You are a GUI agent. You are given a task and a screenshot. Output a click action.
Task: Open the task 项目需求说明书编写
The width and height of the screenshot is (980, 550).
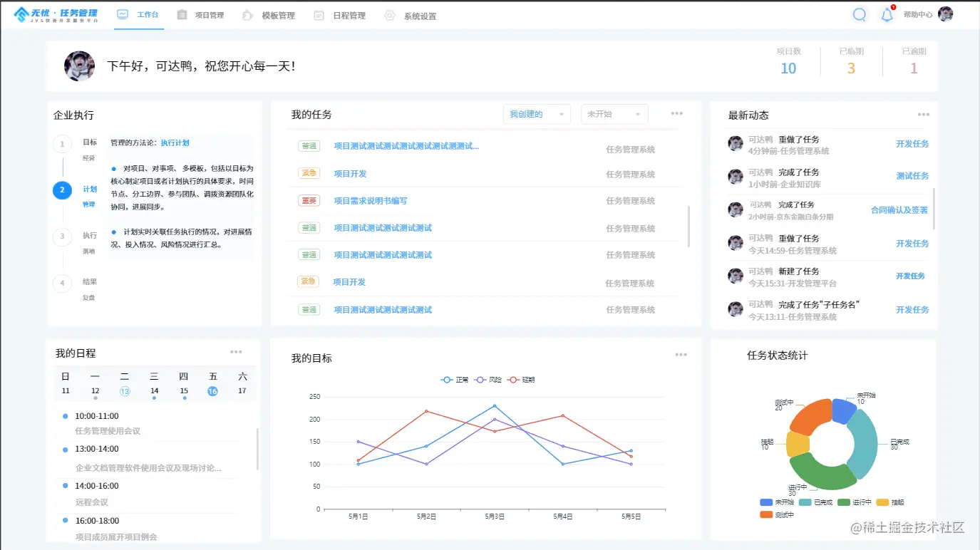coord(371,201)
